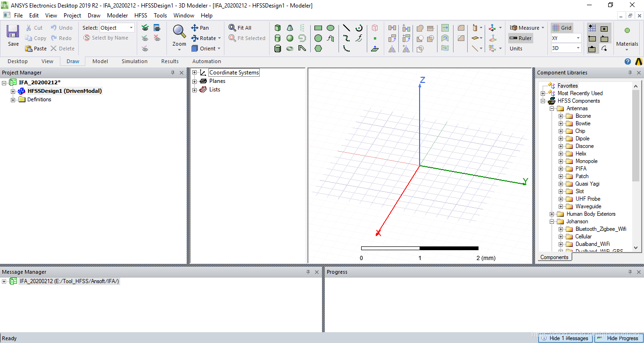Switch to the Simulation ribbon tab
The image size is (644, 343).
(x=134, y=61)
